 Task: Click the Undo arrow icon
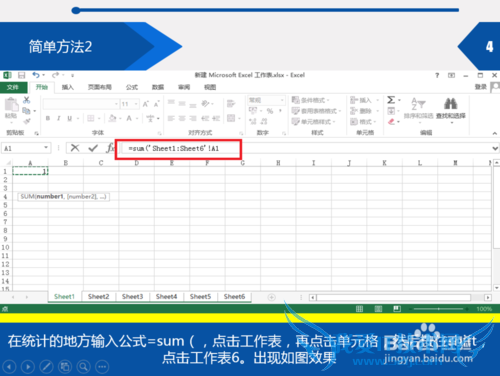(x=36, y=75)
